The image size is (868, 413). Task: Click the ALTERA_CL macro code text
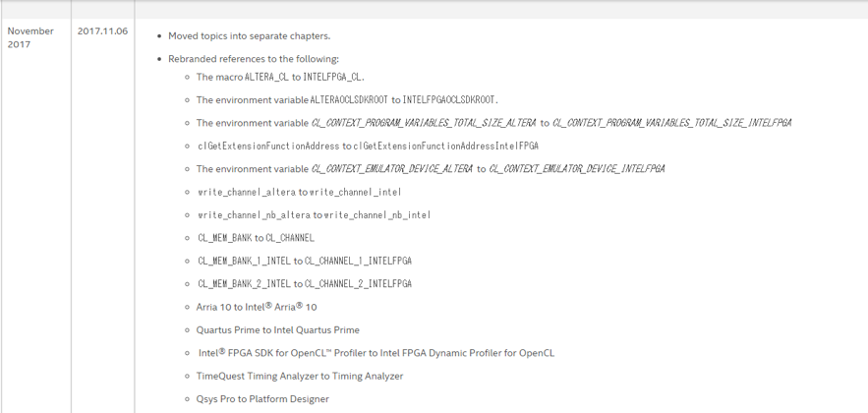[266, 77]
